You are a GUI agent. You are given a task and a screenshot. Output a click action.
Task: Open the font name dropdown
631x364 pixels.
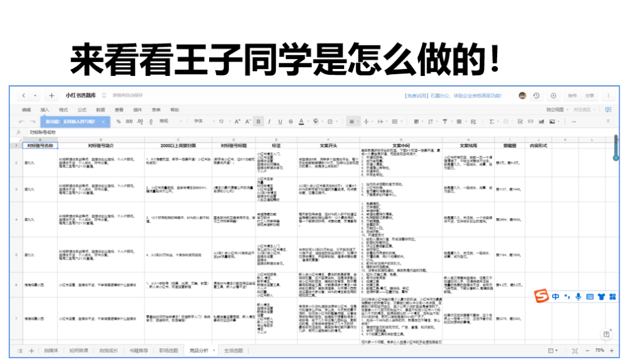point(201,122)
